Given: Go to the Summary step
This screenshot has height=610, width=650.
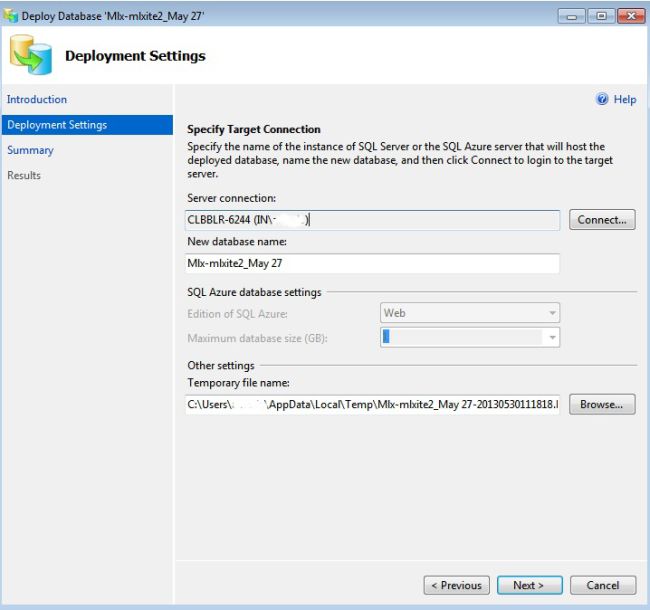Looking at the screenshot, I should [x=30, y=150].
